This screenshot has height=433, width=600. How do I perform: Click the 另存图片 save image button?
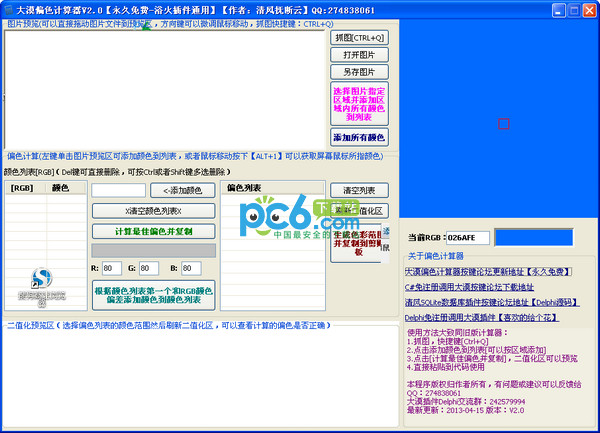[359, 72]
